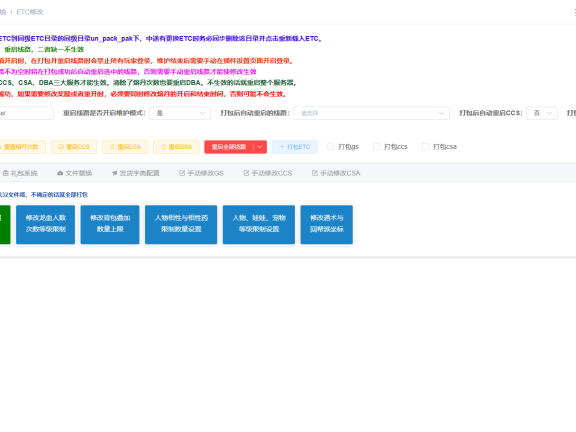Click the 重启DBA refresh button
Viewport: 576px width, 432px height.
click(176, 147)
